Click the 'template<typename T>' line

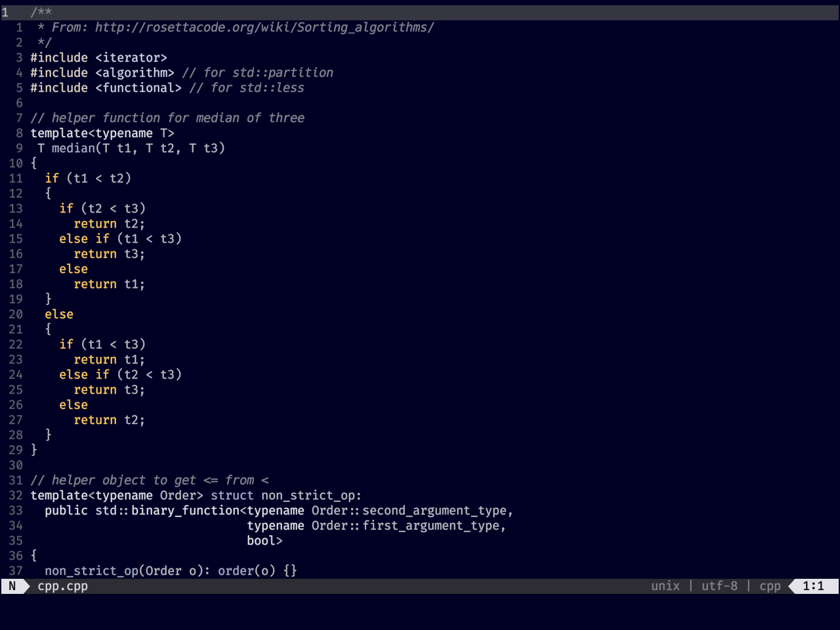(102, 133)
